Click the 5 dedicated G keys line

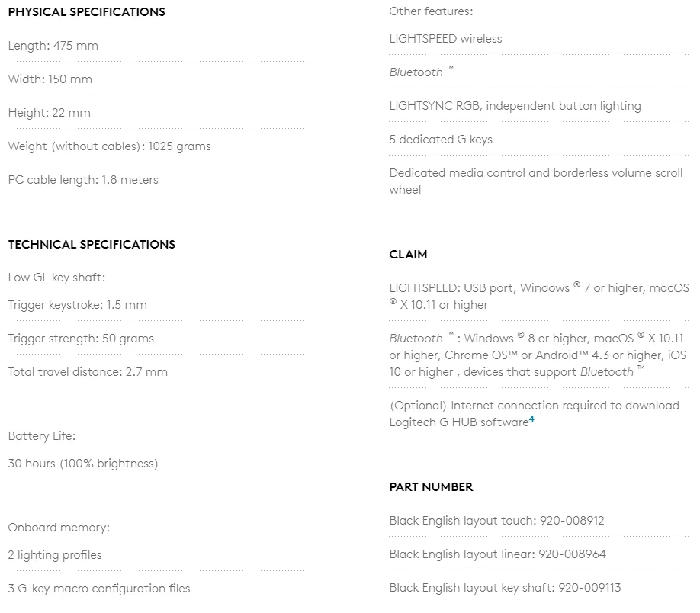tap(441, 140)
